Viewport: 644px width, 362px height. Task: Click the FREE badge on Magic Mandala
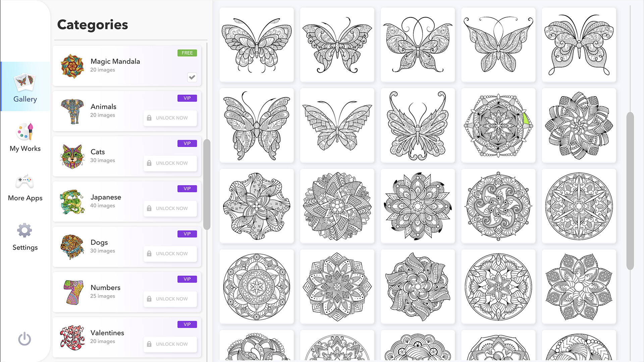(x=187, y=53)
